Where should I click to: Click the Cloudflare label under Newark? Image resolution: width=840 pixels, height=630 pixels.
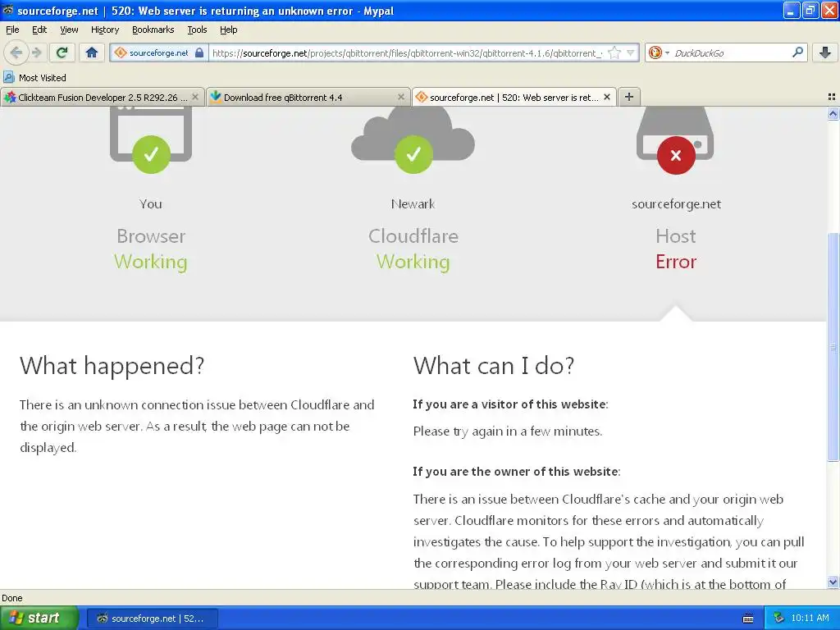[x=413, y=235]
